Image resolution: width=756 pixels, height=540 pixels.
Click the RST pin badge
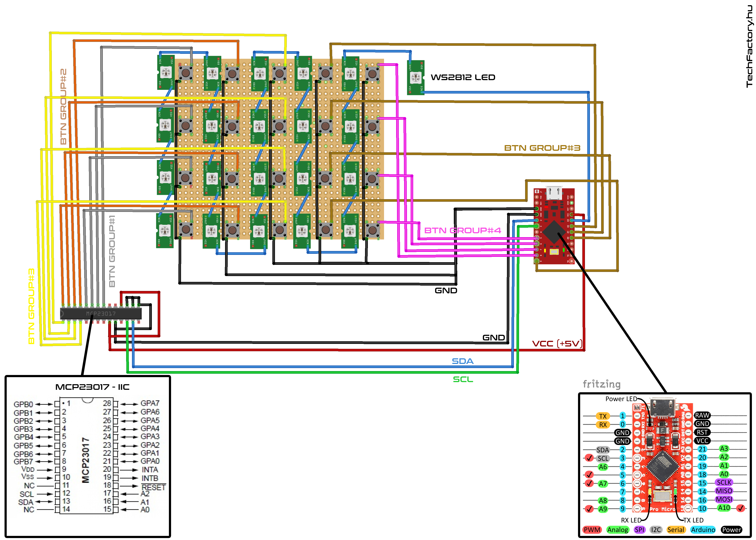pos(702,432)
